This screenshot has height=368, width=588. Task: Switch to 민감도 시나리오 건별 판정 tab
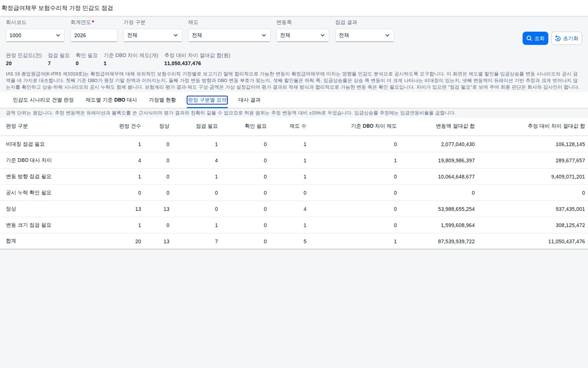(43, 100)
